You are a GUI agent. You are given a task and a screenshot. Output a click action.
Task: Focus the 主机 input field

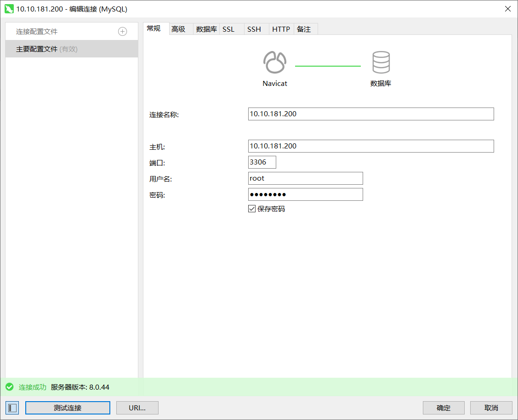[x=371, y=146]
